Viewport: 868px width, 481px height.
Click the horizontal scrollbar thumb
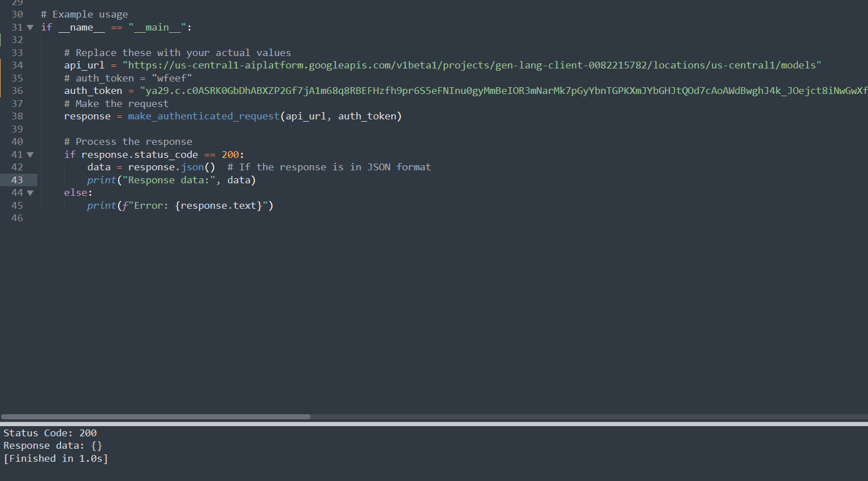(x=156, y=416)
